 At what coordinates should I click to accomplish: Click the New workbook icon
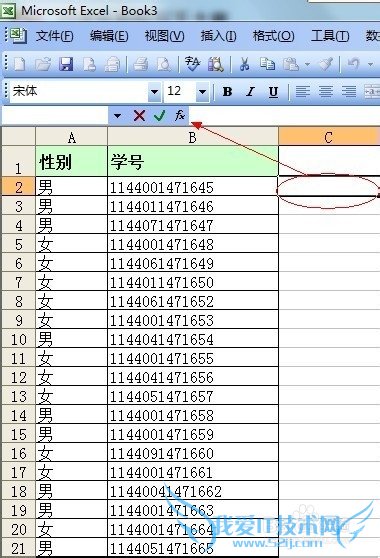click(x=20, y=64)
